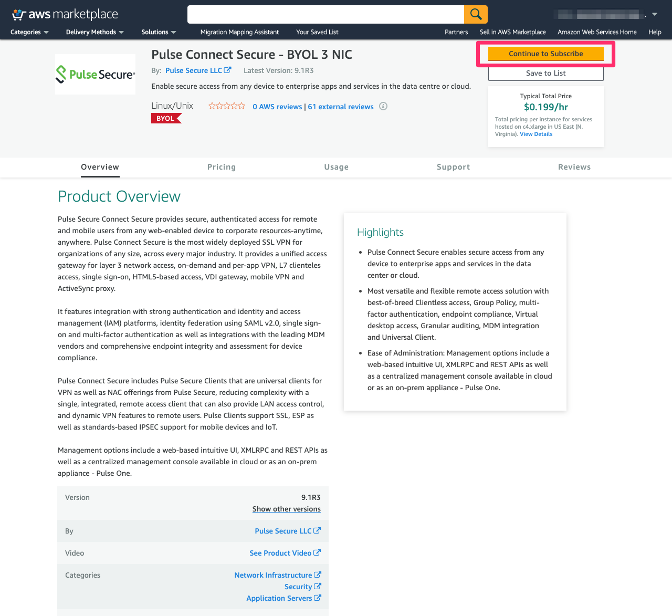The width and height of the screenshot is (672, 616).
Task: Click the Pulse Secure product logo
Action: (95, 74)
